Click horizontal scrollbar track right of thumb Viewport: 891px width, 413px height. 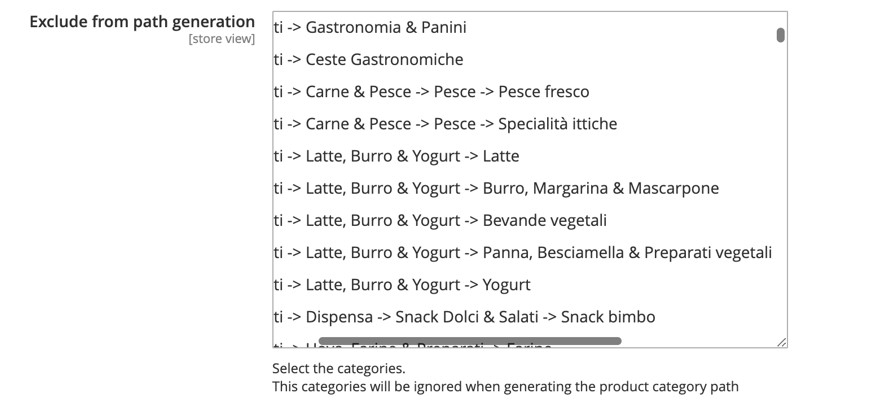[700, 341]
